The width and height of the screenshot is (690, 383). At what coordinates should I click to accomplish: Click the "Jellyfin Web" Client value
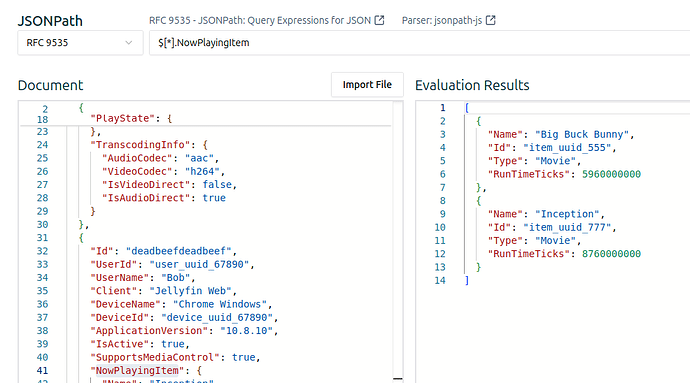pyautogui.click(x=190, y=291)
